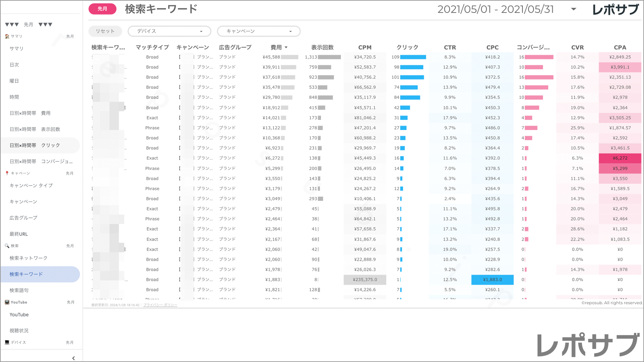
Task: Click the blue highlighted ¥1,883.0 CPC cell
Action: coord(492,280)
